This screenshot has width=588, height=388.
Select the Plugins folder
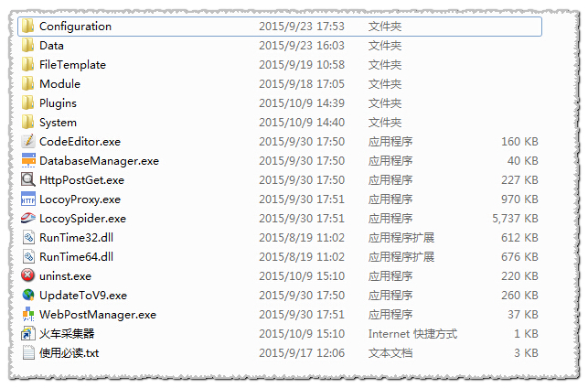(280, 102)
